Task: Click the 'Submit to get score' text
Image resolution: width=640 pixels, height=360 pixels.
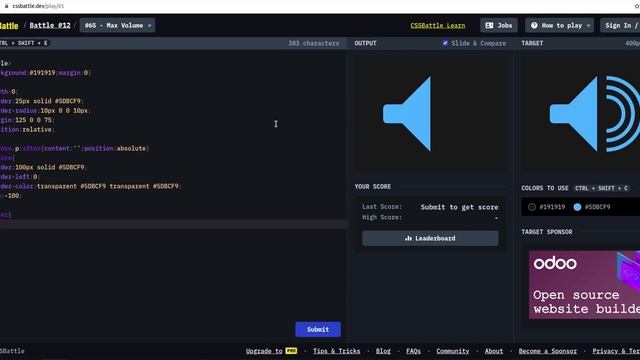Action: click(459, 207)
